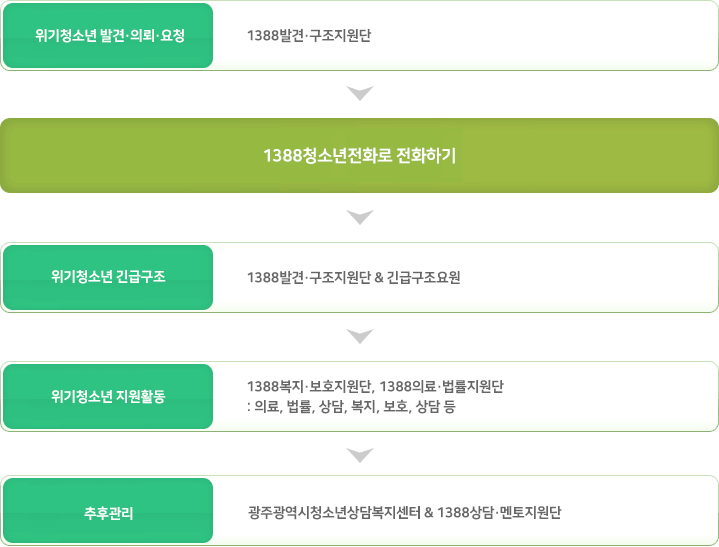Screen dimensions: 719x547
Task: Click left blank area of the olive 전화하기 banner
Action: click(x=128, y=155)
